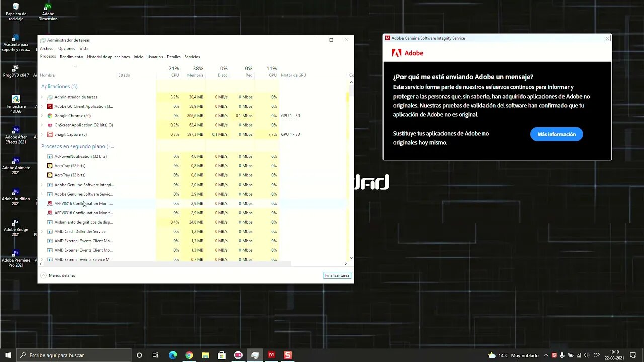Expand the Snagit Capture (5) process group
Screen dimensions: 644x362
tap(42, 134)
